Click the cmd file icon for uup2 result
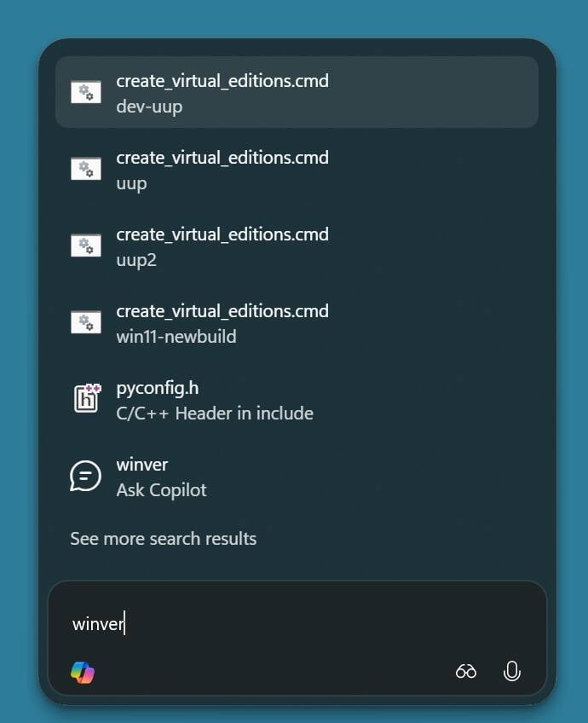The height and width of the screenshot is (723, 588). coord(85,246)
